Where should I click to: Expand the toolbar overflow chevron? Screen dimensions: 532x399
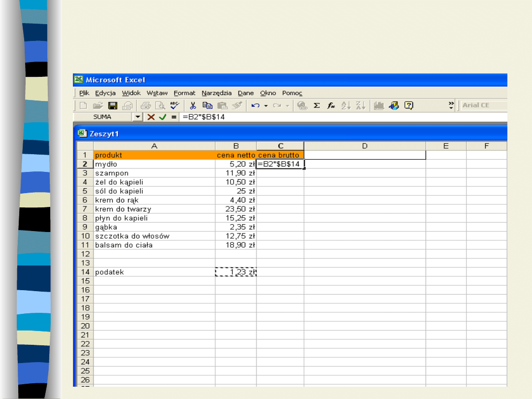point(451,105)
